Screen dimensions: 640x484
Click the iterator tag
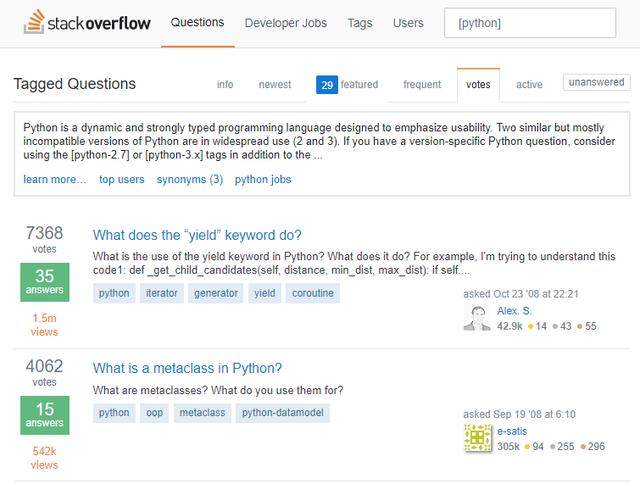tap(162, 293)
